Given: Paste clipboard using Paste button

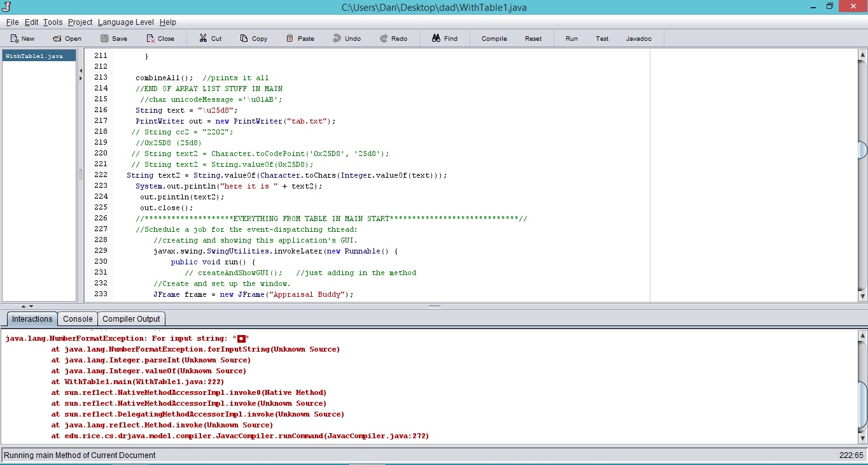Looking at the screenshot, I should (300, 38).
